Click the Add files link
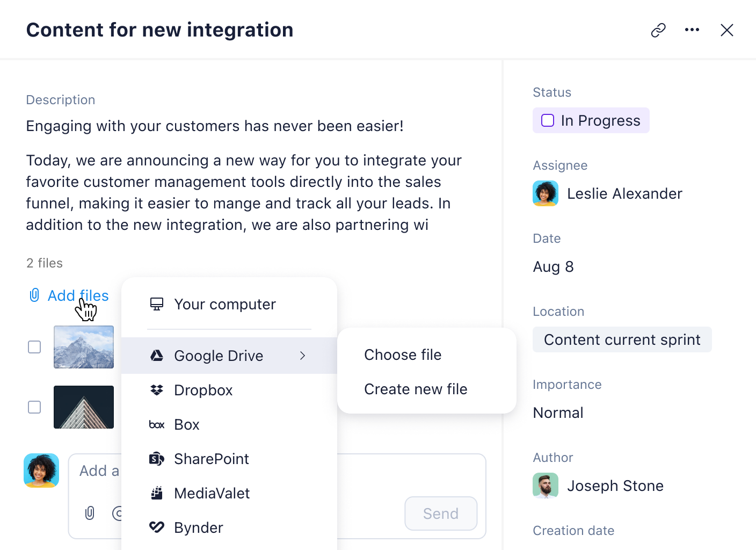 78,295
